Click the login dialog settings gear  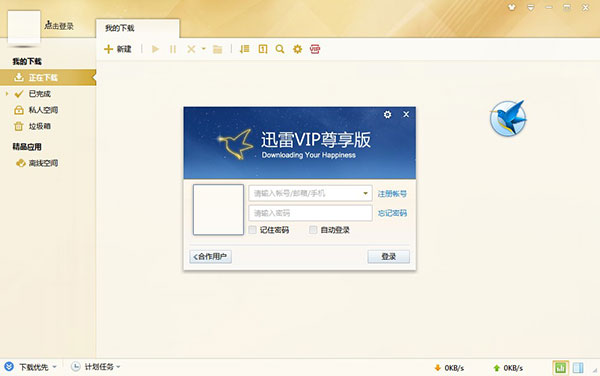pos(387,114)
